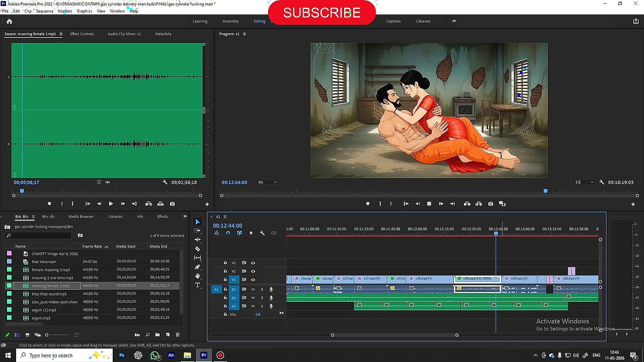Select the Selection tool arrow
This screenshot has height=362, width=644.
197,222
